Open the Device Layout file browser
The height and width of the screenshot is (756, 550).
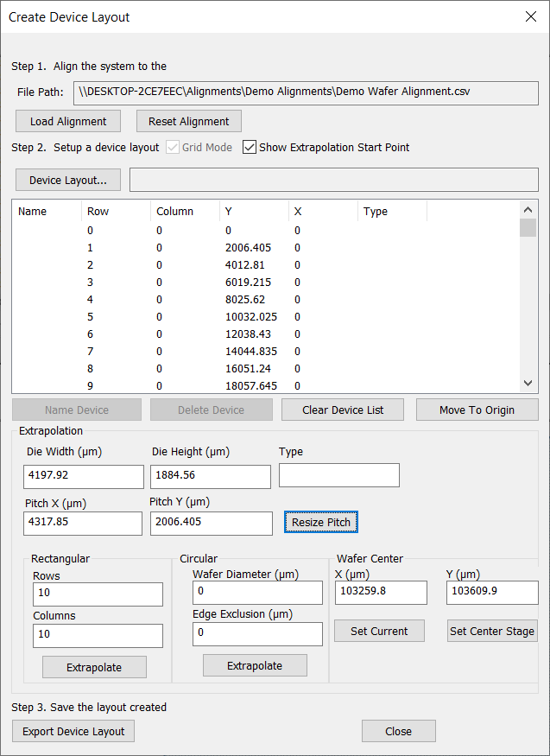(68, 180)
